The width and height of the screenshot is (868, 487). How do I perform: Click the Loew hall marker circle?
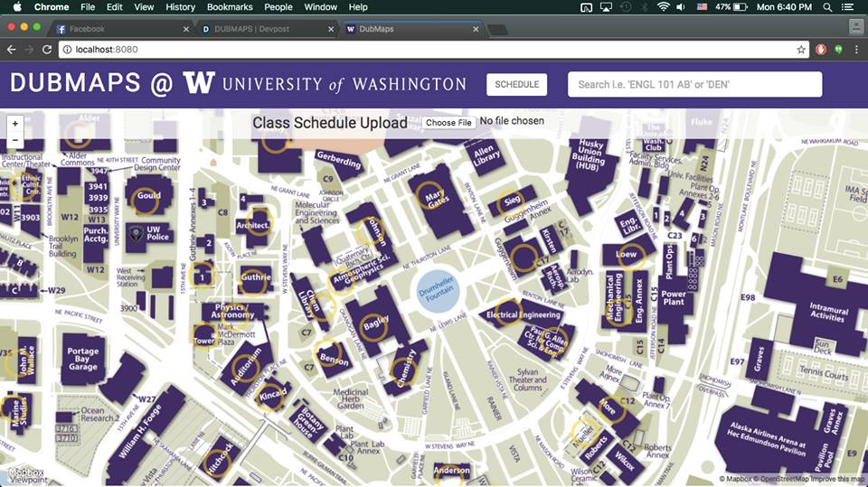click(630, 258)
